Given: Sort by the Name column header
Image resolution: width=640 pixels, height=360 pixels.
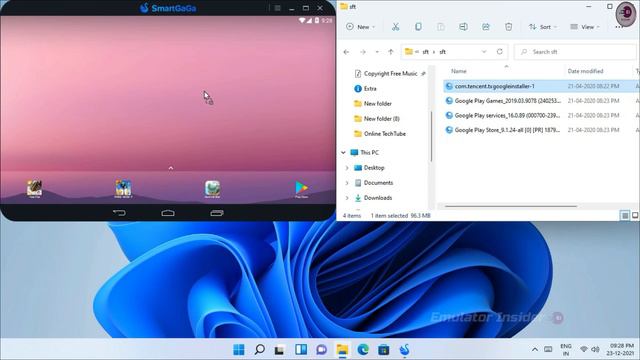Looking at the screenshot, I should click(x=459, y=71).
